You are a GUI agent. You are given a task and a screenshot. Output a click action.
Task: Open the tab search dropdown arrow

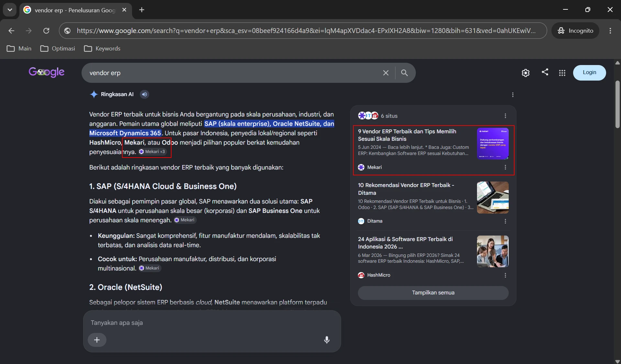[x=10, y=10]
